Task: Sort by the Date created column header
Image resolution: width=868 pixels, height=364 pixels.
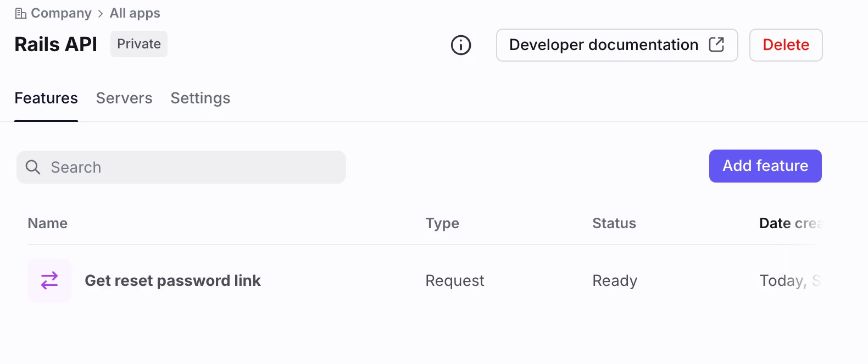Action: click(791, 223)
